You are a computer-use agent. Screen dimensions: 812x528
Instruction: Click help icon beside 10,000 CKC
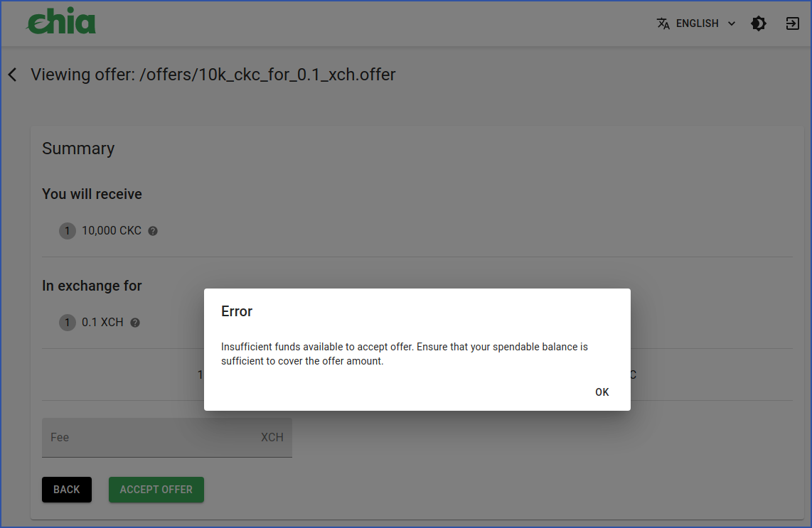point(153,231)
